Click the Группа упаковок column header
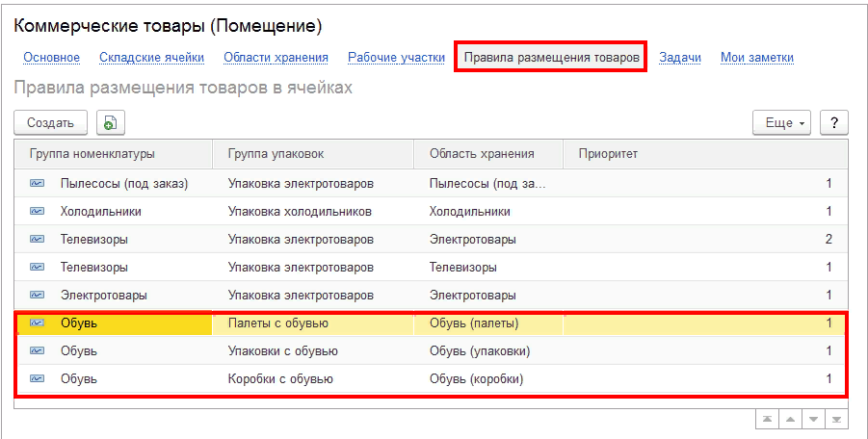The height and width of the screenshot is (439, 868). tap(276, 154)
